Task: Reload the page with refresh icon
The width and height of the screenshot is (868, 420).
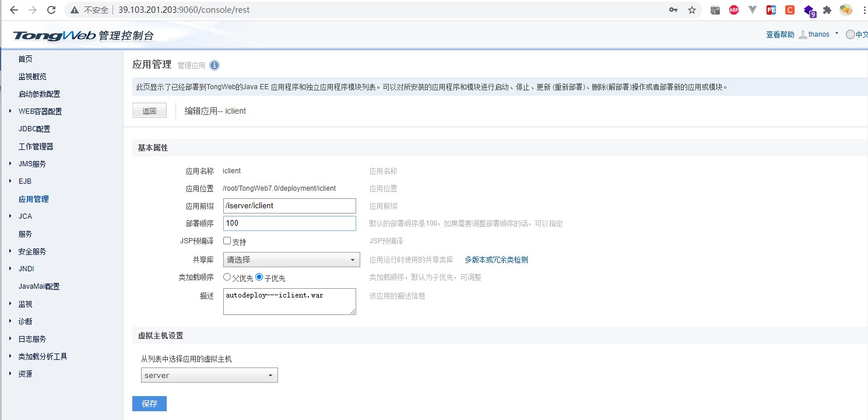Action: 51,10
